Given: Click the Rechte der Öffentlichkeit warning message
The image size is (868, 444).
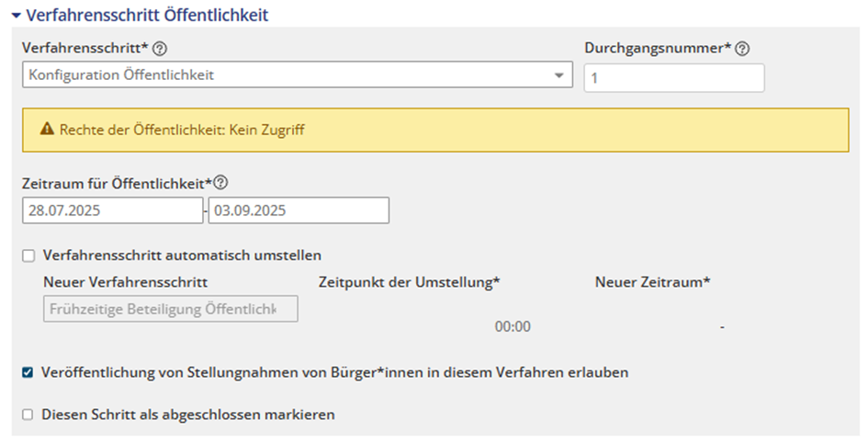Looking at the screenshot, I should [182, 131].
